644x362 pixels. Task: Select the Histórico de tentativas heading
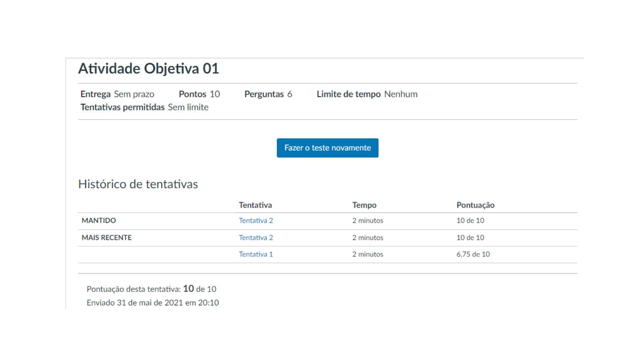[x=138, y=184]
